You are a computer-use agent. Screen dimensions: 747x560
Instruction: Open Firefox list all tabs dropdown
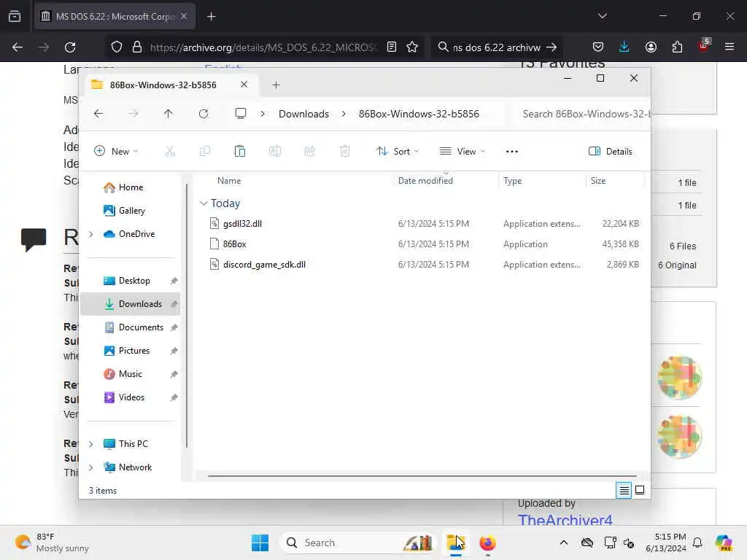click(602, 16)
